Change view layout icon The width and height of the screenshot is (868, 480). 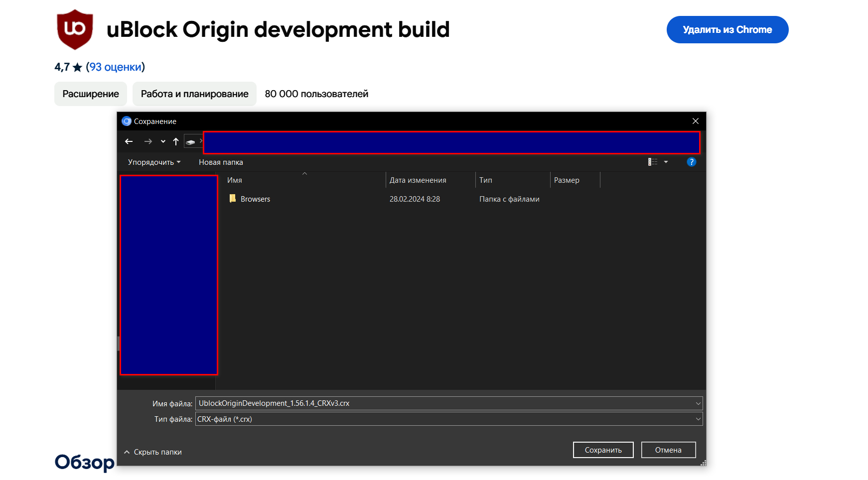coord(653,162)
